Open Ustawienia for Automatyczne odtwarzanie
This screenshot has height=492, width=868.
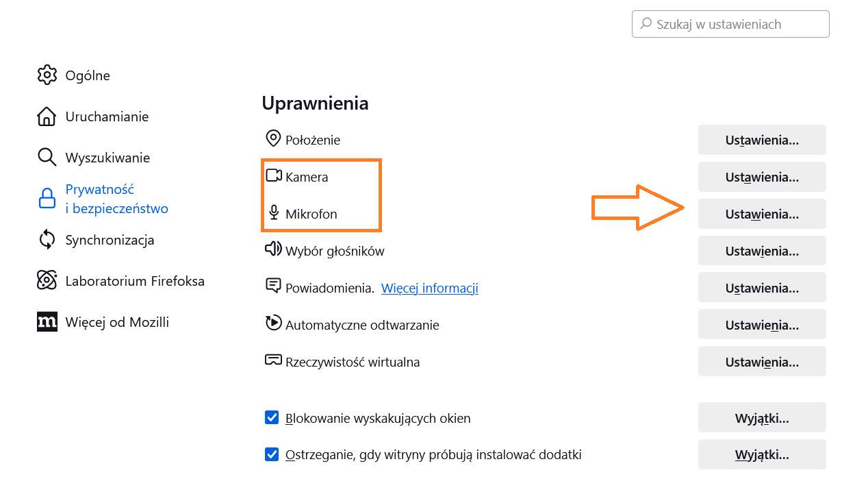coord(762,324)
